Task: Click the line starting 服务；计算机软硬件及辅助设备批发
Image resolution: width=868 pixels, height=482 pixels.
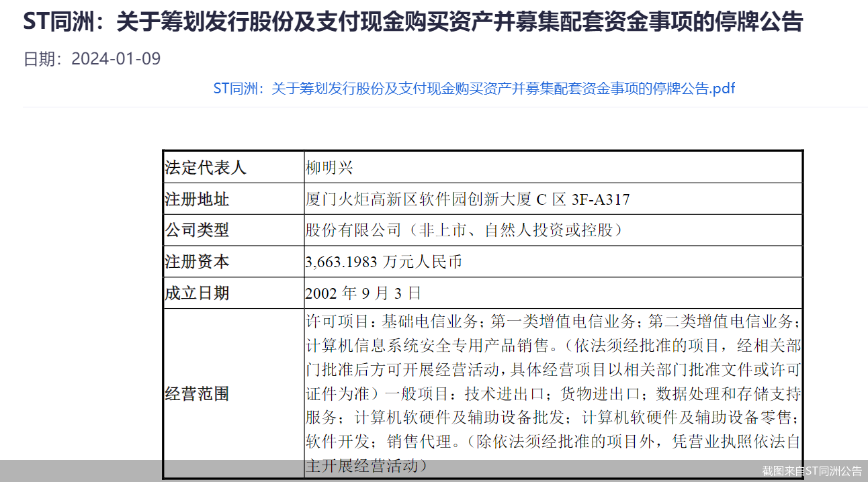Action: click(x=553, y=418)
